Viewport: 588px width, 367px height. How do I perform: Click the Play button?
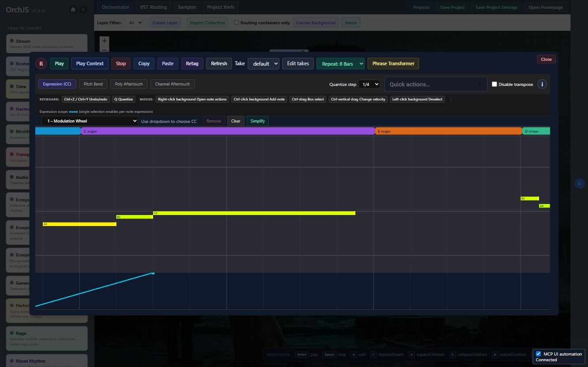[59, 63]
